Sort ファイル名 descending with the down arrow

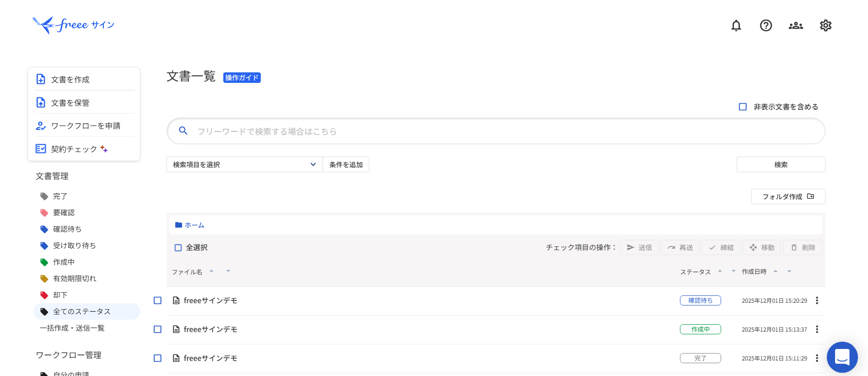pos(228,271)
